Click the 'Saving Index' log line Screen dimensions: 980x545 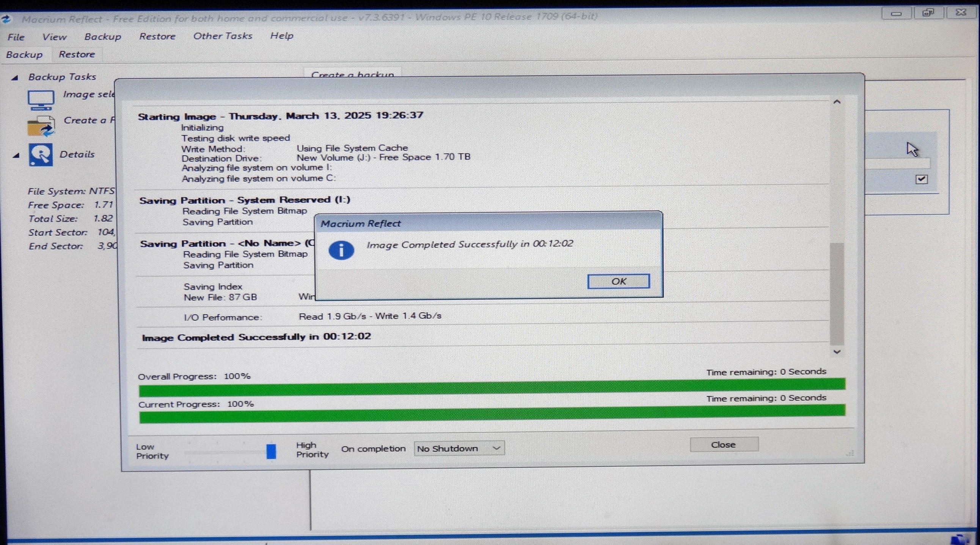(213, 287)
